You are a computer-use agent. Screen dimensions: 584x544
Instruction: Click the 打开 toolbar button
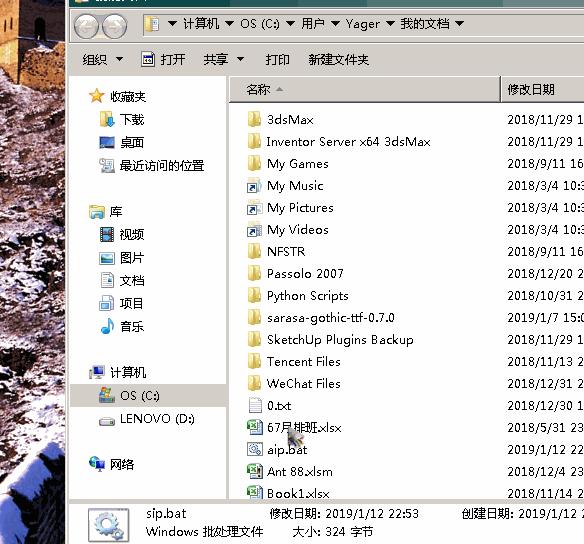(164, 60)
